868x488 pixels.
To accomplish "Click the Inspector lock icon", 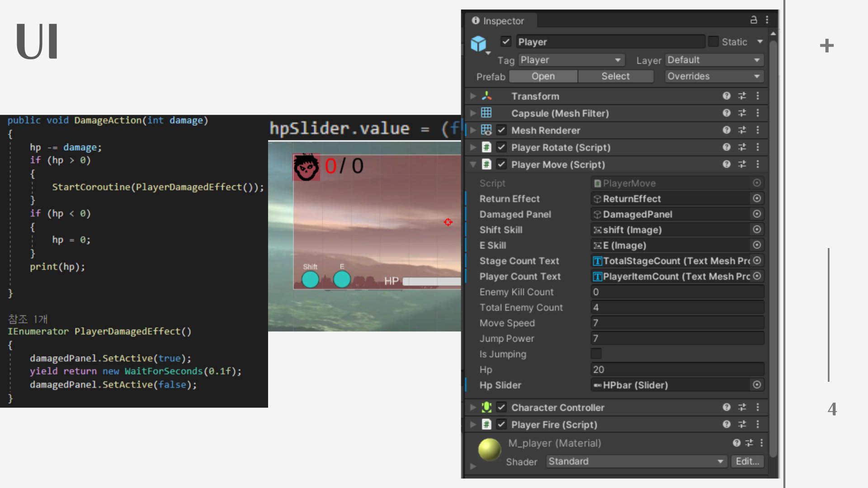I will pyautogui.click(x=753, y=20).
